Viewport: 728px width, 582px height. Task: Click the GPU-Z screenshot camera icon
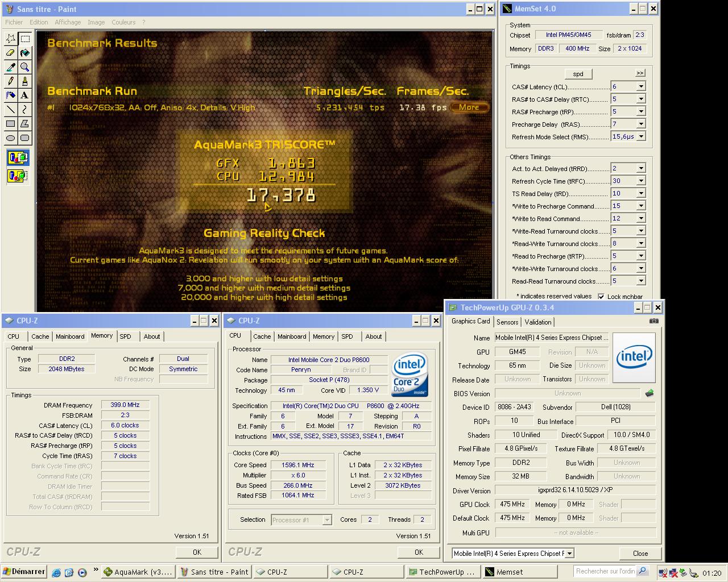click(654, 321)
